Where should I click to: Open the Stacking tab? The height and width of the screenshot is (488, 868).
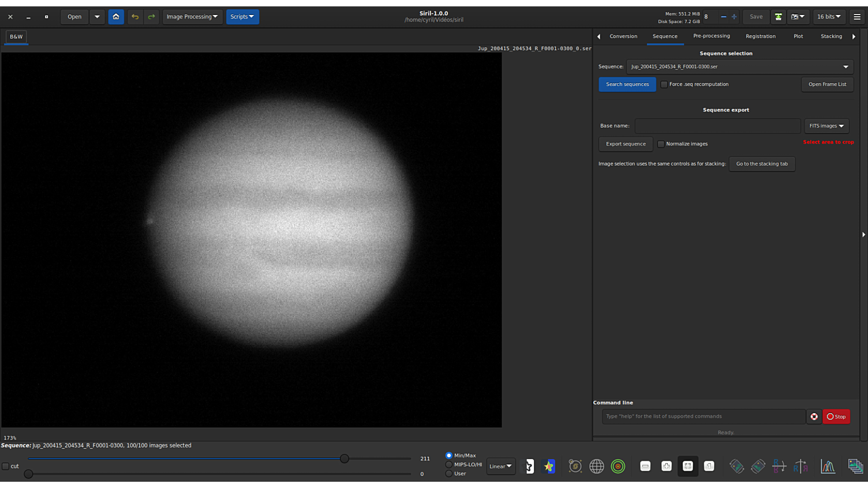[x=831, y=36]
